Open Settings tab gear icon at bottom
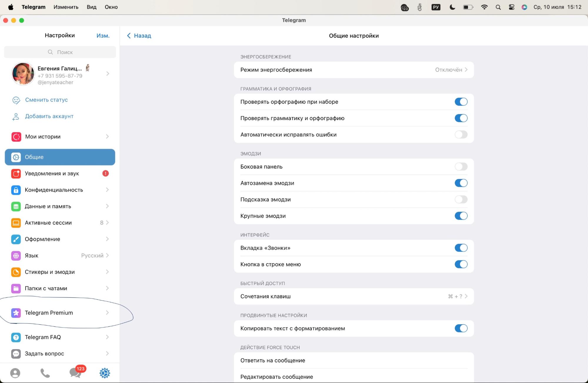 (x=105, y=373)
